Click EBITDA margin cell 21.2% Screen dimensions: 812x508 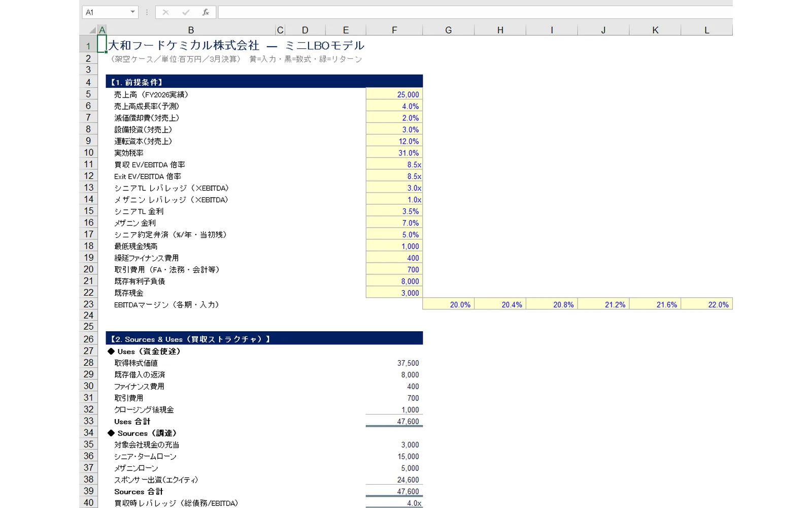[603, 304]
